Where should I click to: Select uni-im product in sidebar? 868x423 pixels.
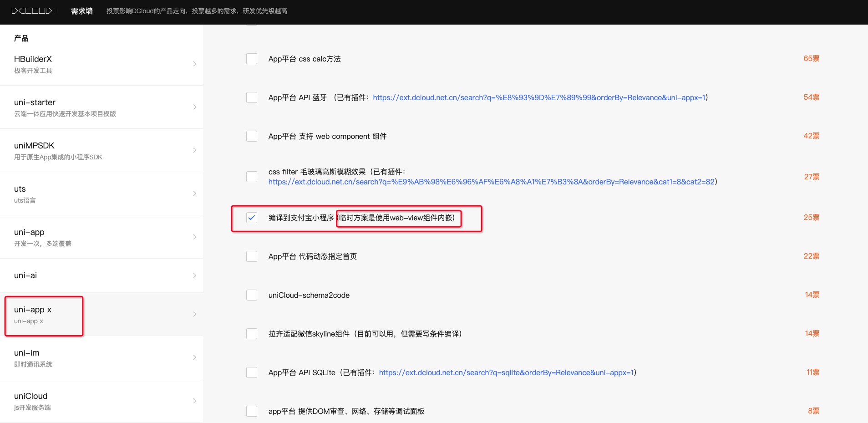[102, 357]
